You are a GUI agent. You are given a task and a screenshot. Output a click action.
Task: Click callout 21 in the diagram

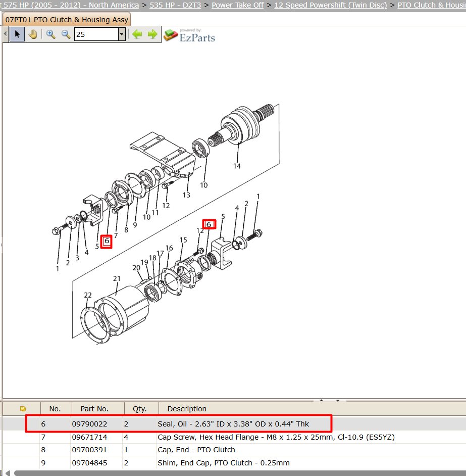click(117, 278)
